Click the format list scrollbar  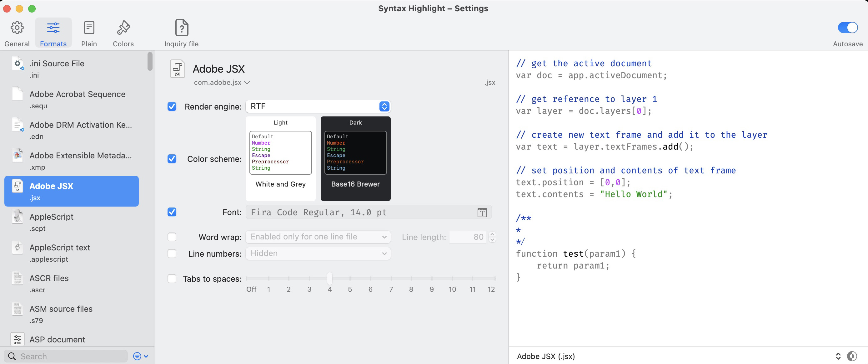click(x=150, y=61)
